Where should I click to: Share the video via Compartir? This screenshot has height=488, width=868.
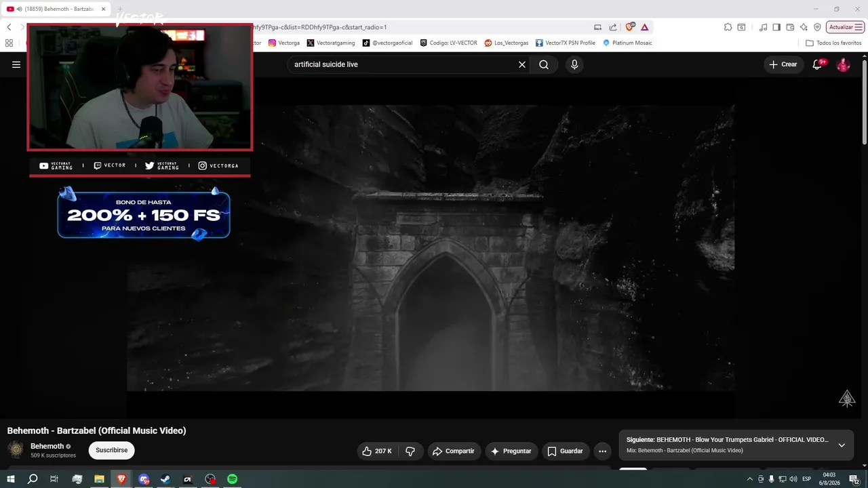(454, 451)
